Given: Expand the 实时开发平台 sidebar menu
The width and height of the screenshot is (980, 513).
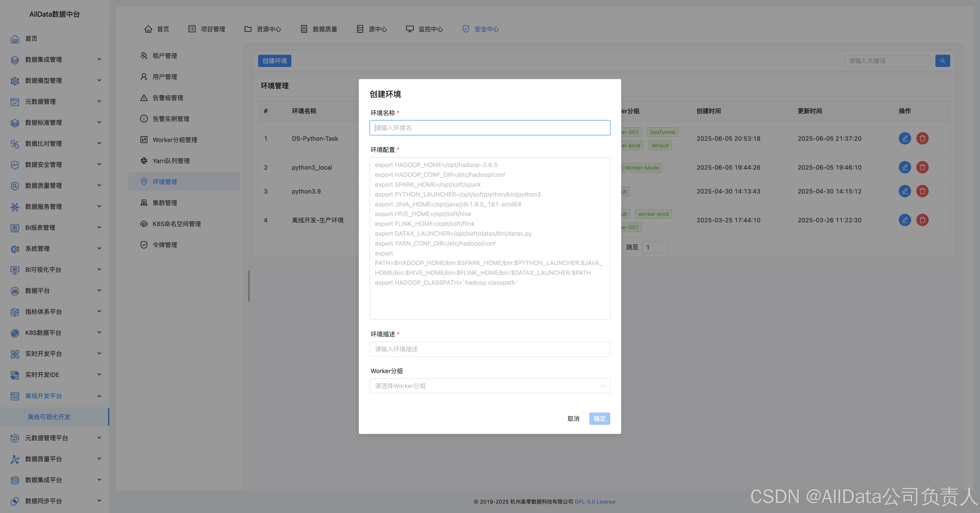Looking at the screenshot, I should pyautogui.click(x=99, y=353).
